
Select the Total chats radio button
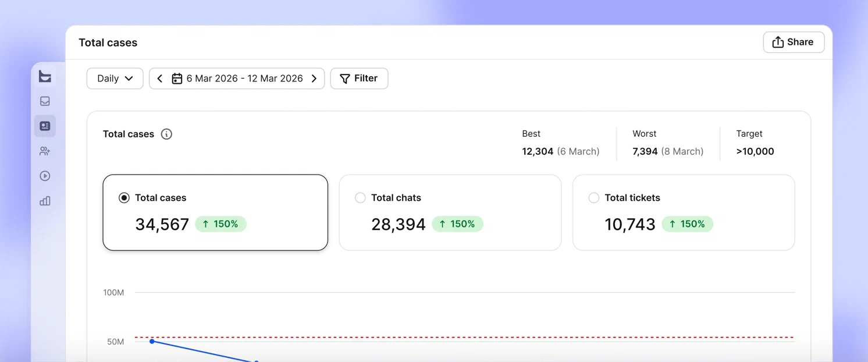(x=360, y=198)
